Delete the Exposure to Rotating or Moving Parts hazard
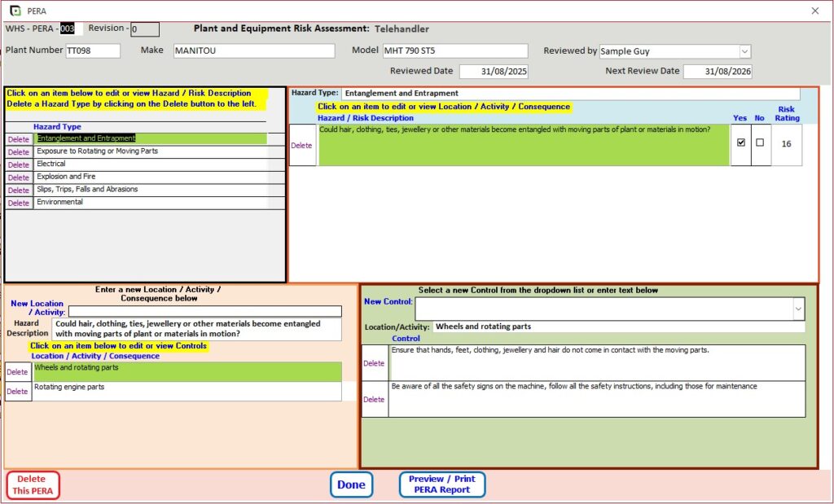Viewport: 834px width, 504px height. [17, 151]
